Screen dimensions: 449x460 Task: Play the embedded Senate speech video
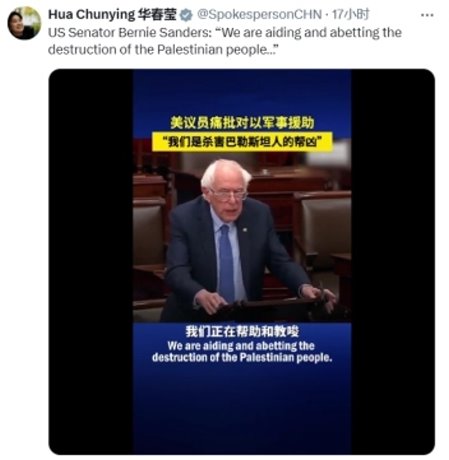[242, 262]
